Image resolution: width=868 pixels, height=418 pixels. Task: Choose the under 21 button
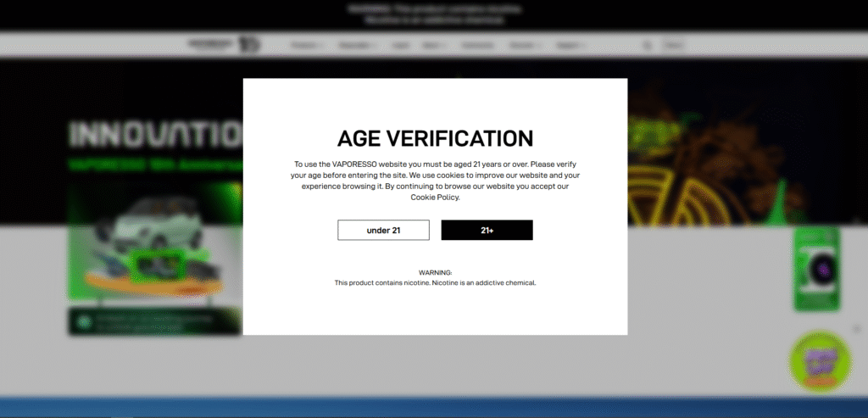click(383, 231)
